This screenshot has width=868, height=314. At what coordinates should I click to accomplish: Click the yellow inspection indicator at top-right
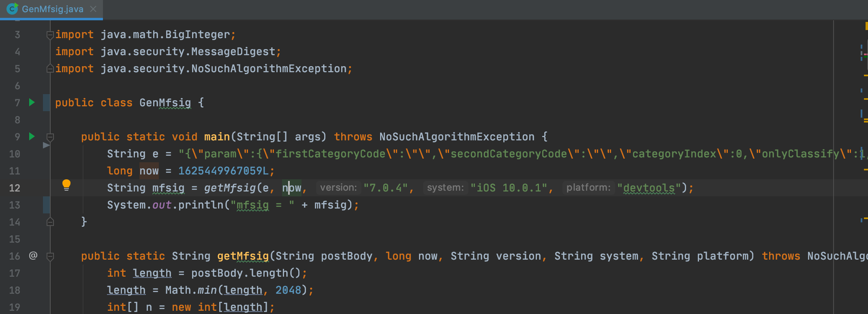click(866, 26)
